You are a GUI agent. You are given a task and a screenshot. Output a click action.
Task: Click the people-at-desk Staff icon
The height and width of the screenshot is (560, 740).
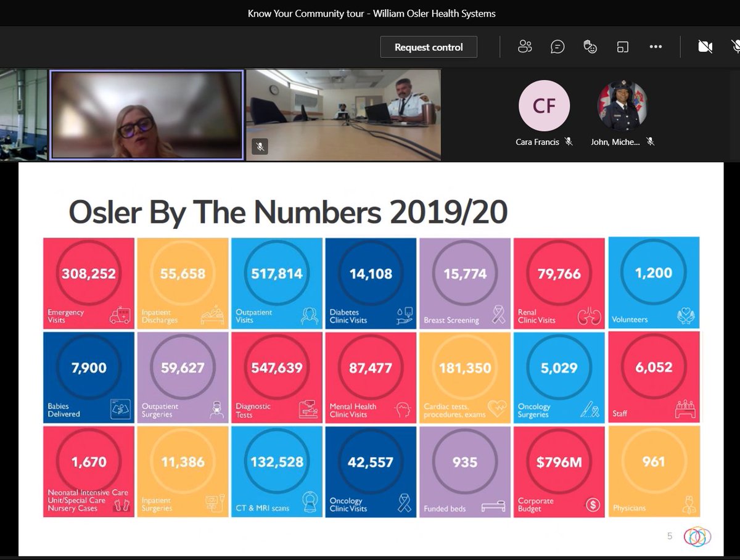coord(684,410)
